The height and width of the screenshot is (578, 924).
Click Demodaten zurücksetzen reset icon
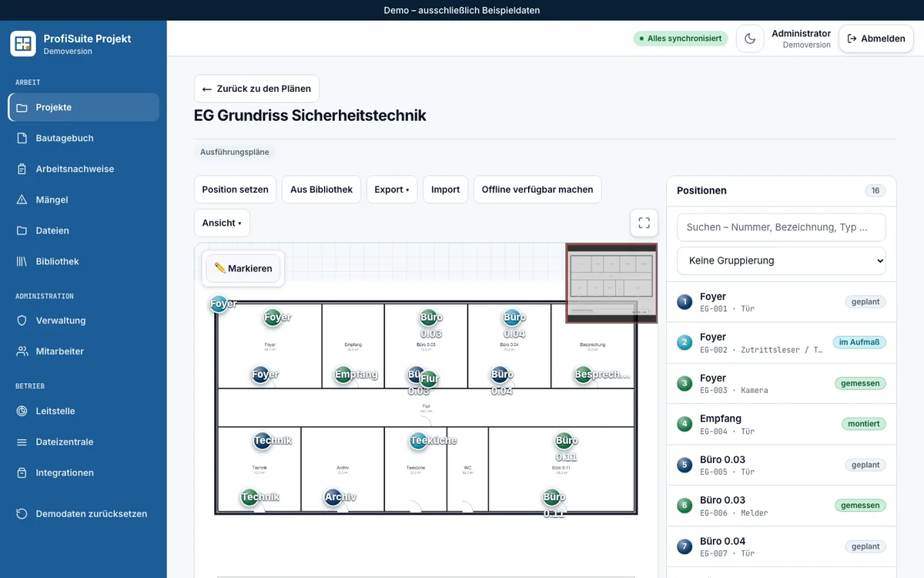[x=22, y=514]
